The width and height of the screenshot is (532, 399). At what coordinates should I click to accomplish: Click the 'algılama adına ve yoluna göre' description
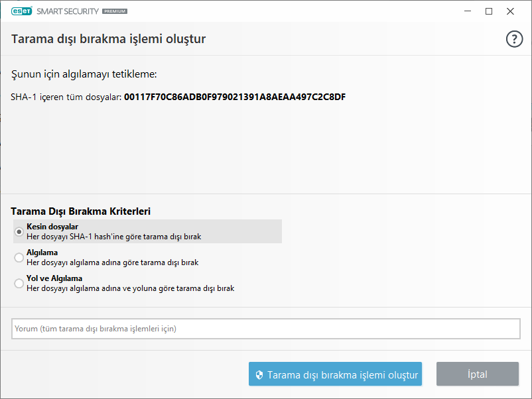(x=130, y=288)
